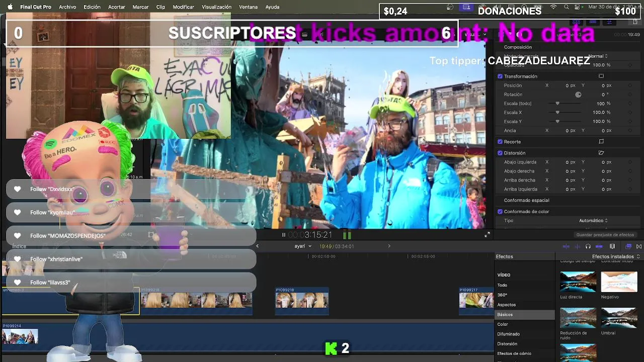Disable the Transformación checkbox
Screen dimensions: 644x362
tap(500, 76)
